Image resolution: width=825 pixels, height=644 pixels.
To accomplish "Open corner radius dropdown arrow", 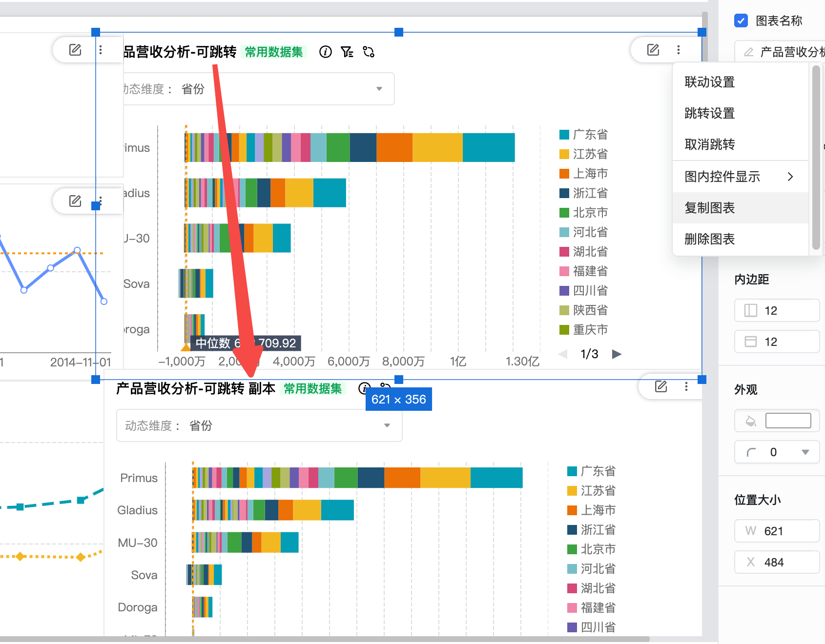I will pyautogui.click(x=805, y=452).
